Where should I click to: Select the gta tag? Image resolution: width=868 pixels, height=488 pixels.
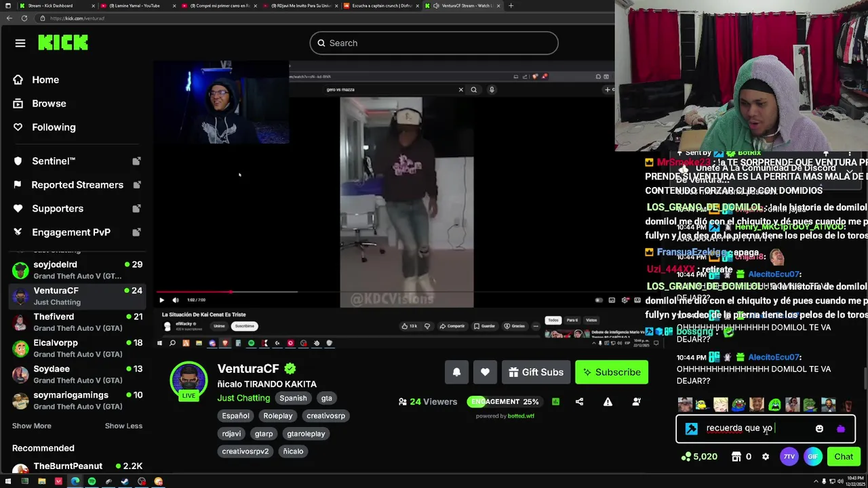327,399
